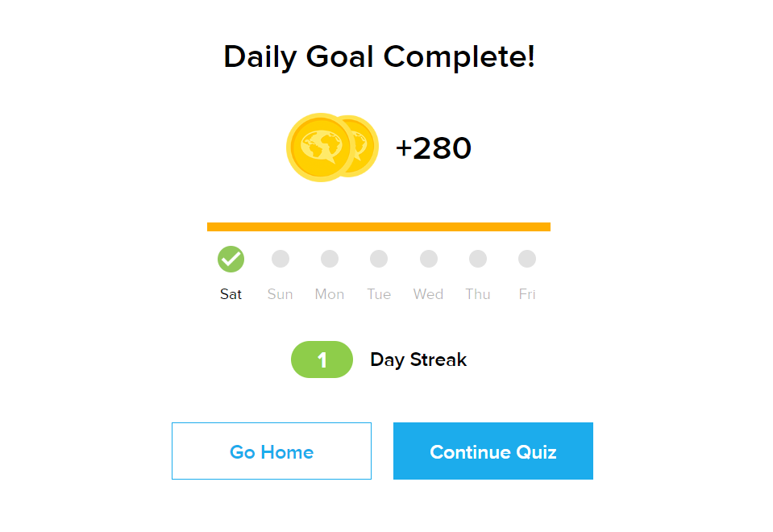This screenshot has height=532, width=773.
Task: Click the green 1 streak badge
Action: [322, 360]
